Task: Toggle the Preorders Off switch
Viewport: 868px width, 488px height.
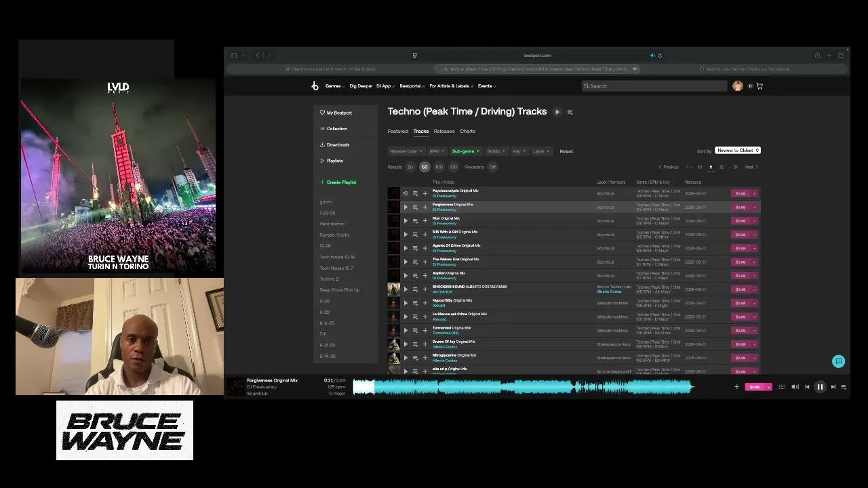Action: pyautogui.click(x=492, y=167)
